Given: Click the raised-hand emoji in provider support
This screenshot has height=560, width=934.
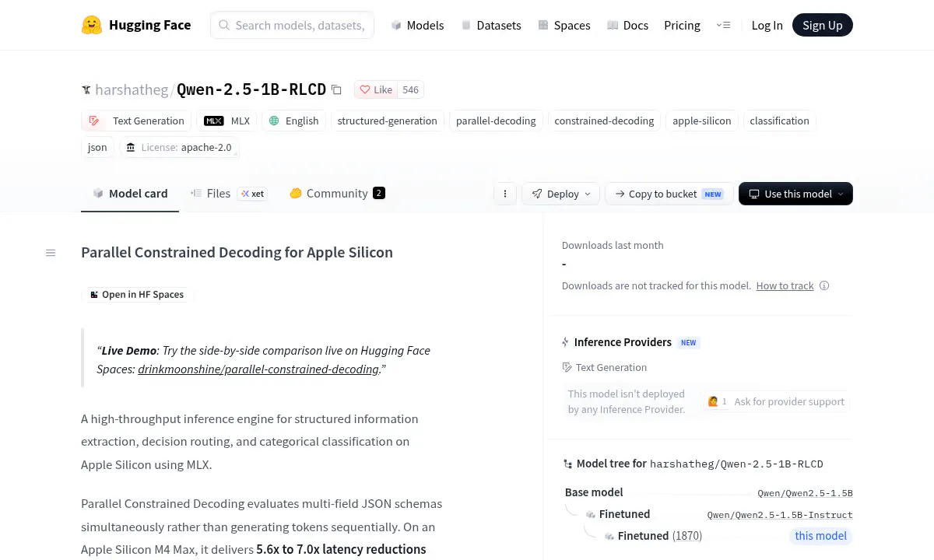Looking at the screenshot, I should pyautogui.click(x=713, y=401).
